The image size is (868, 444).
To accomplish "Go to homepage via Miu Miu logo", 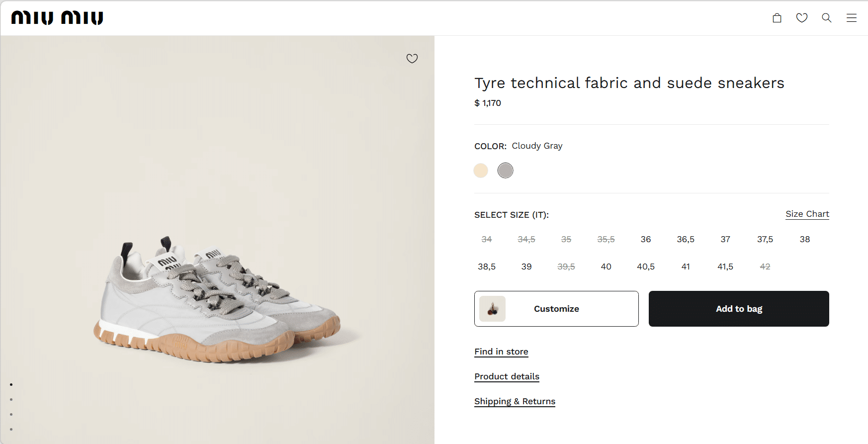I will pyautogui.click(x=57, y=18).
